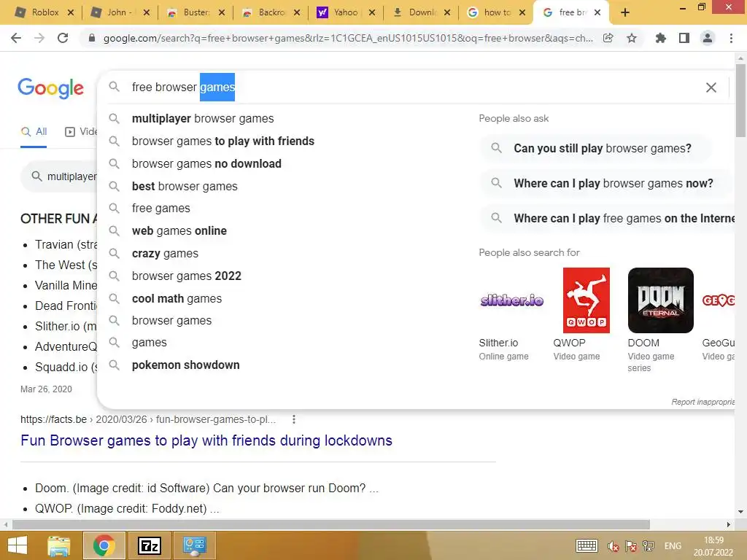Open Chrome's three-dot menu
747x560 pixels.
pyautogui.click(x=731, y=38)
